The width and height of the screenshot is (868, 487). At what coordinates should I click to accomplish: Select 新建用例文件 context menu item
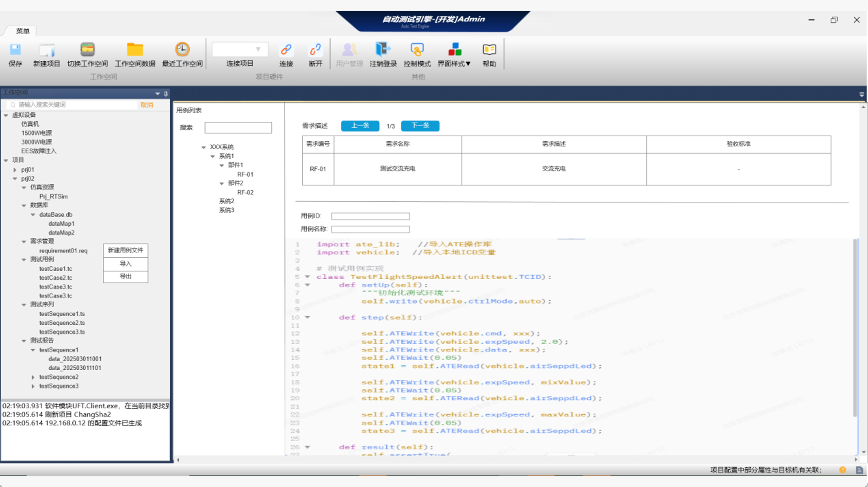click(125, 250)
